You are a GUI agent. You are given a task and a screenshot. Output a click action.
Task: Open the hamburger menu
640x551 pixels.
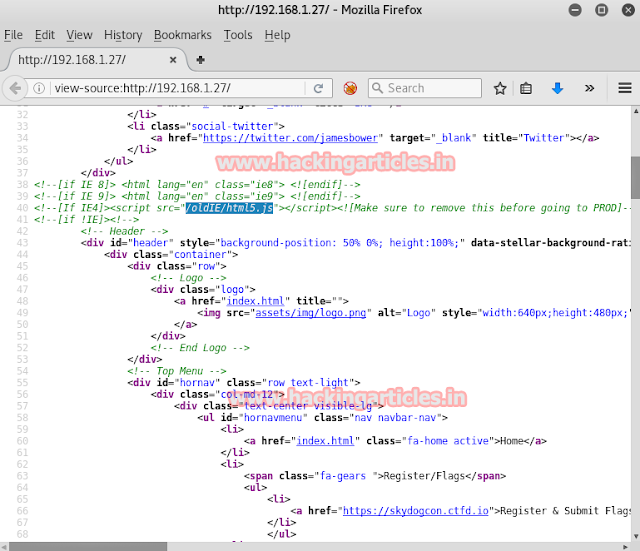(x=625, y=88)
